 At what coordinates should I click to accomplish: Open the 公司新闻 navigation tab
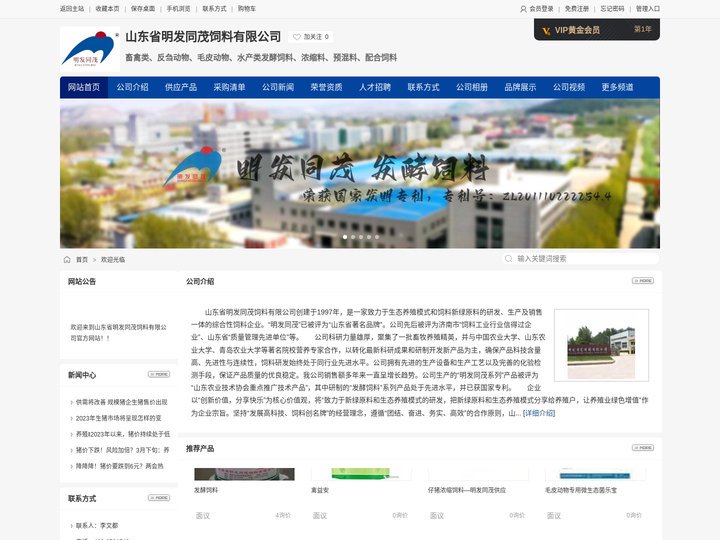click(x=278, y=87)
